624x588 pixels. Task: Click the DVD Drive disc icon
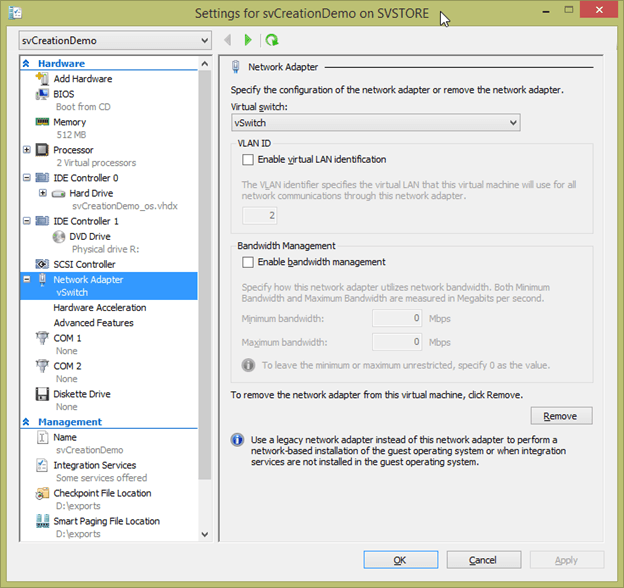click(x=58, y=236)
